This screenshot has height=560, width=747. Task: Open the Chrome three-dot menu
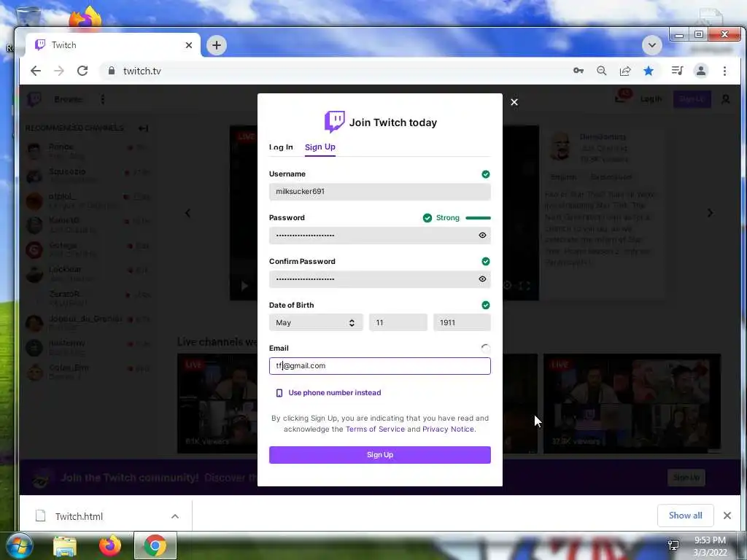pos(724,71)
